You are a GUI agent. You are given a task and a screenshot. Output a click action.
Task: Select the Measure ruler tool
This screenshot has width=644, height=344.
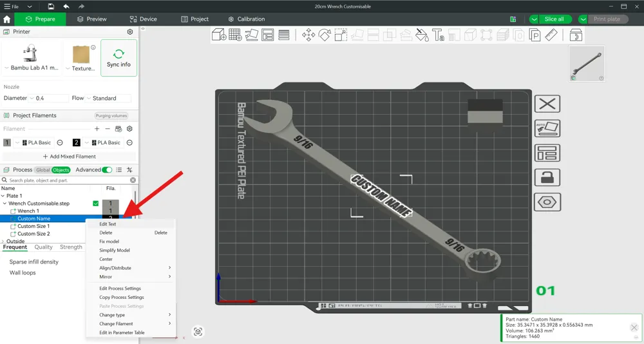coord(551,35)
